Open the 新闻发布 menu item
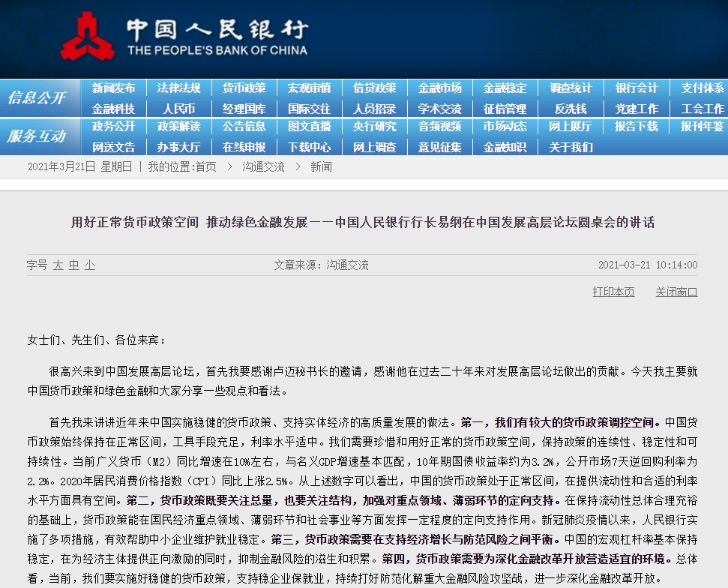The image size is (728, 588). coord(113,88)
